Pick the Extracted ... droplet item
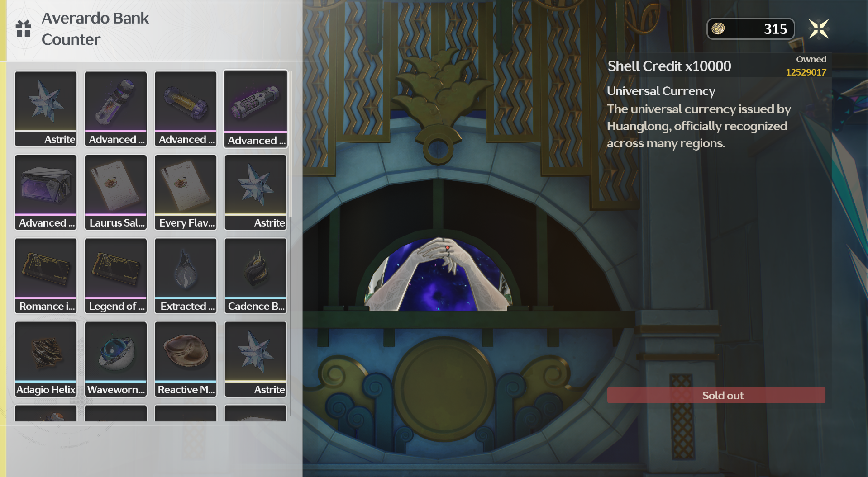The width and height of the screenshot is (868, 477). coord(186,276)
